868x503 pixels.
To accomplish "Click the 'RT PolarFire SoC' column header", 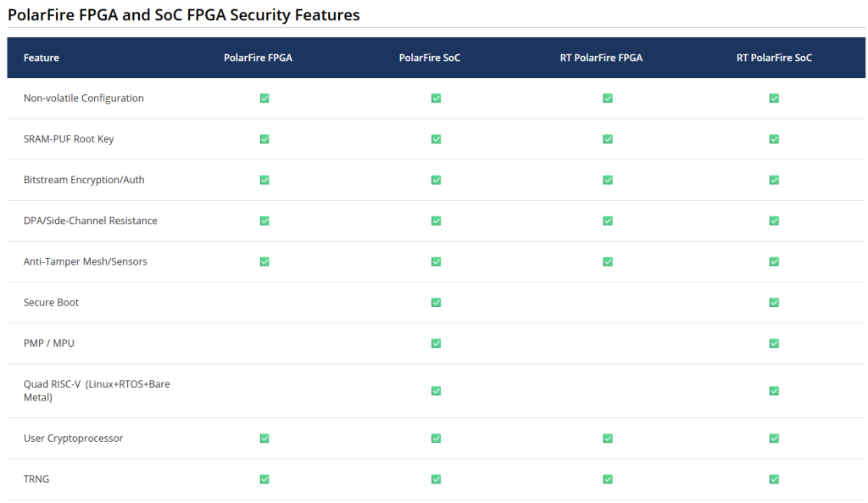I will [774, 58].
